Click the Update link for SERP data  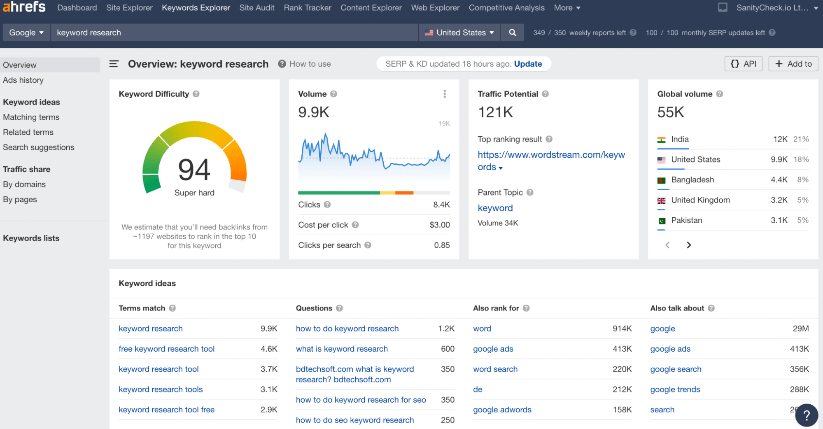[x=528, y=64]
